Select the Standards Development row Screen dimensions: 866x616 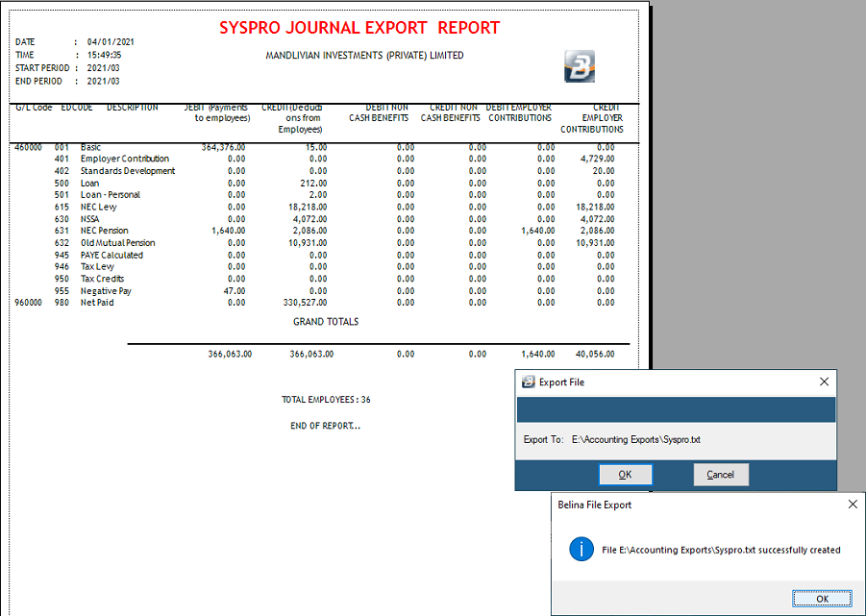[x=128, y=171]
